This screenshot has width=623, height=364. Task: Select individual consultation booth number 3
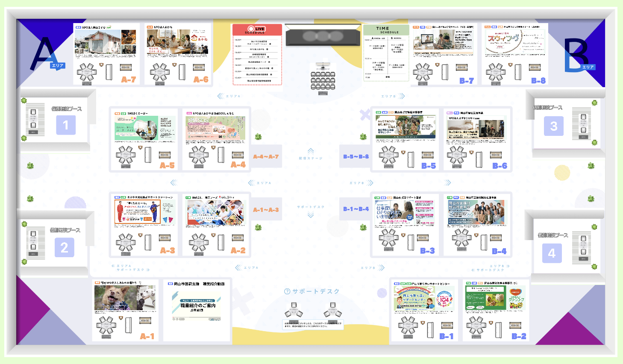pyautogui.click(x=553, y=126)
